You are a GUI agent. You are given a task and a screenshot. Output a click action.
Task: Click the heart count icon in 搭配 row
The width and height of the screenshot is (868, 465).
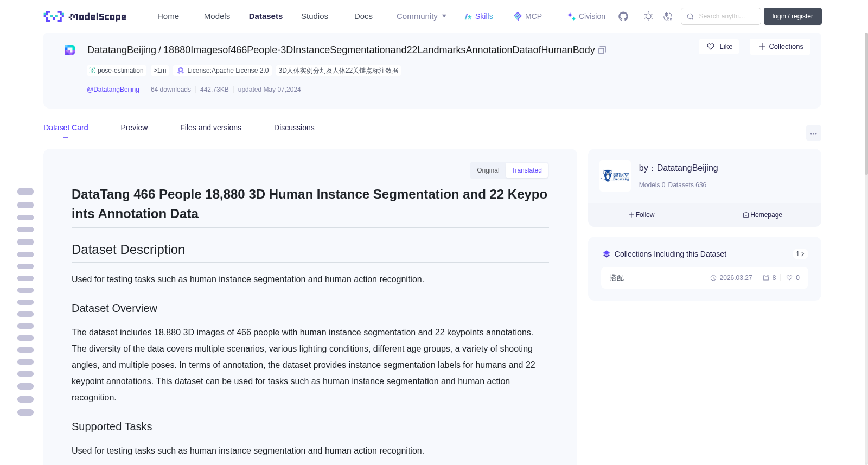pos(789,278)
